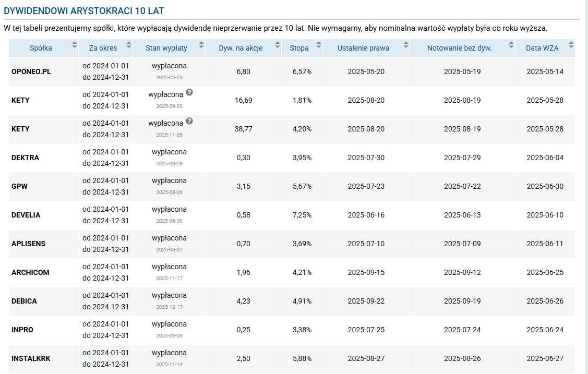Click date 2025-07-30 in DEKTRA row
The width and height of the screenshot is (588, 374).
pyautogui.click(x=366, y=158)
